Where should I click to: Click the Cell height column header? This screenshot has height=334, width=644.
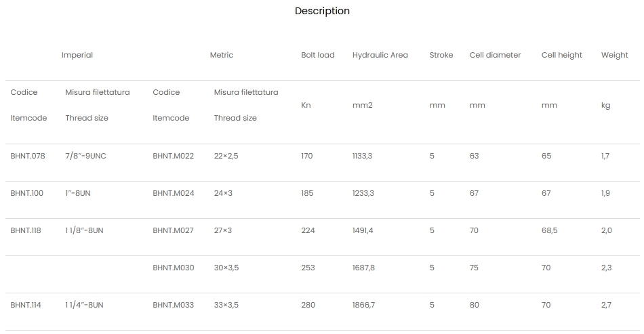coord(561,55)
